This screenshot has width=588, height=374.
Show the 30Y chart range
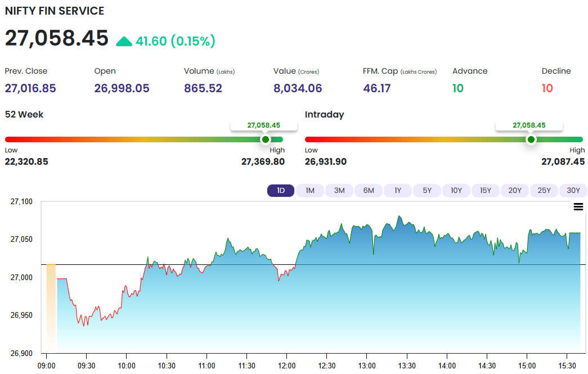pyautogui.click(x=573, y=190)
